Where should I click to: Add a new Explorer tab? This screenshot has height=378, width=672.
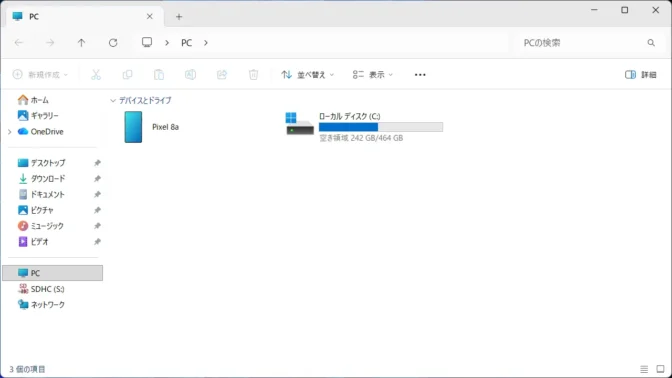tap(179, 17)
